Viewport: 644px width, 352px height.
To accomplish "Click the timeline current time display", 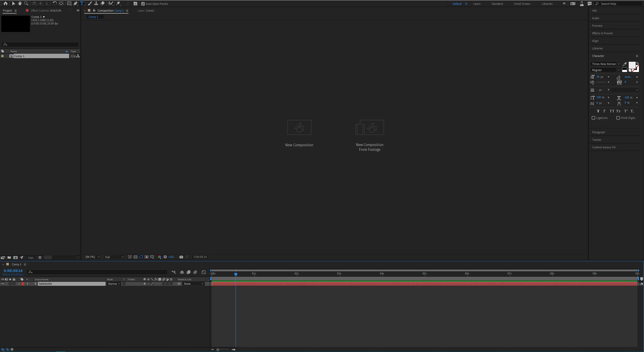I will click(13, 271).
